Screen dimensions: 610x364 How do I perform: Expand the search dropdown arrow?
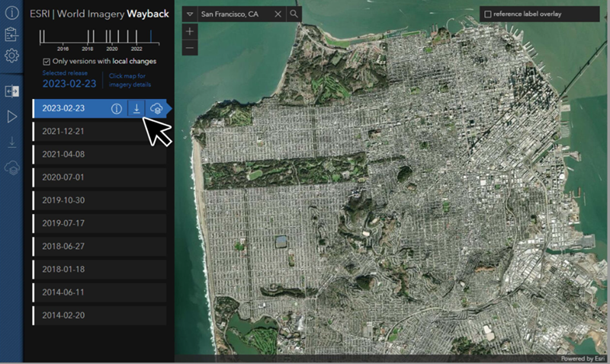pos(189,14)
